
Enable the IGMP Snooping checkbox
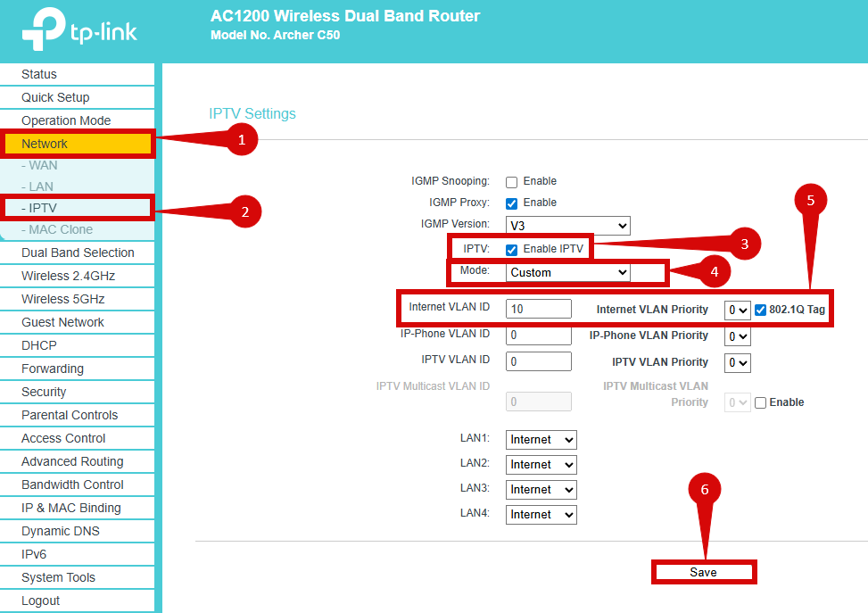(x=512, y=182)
